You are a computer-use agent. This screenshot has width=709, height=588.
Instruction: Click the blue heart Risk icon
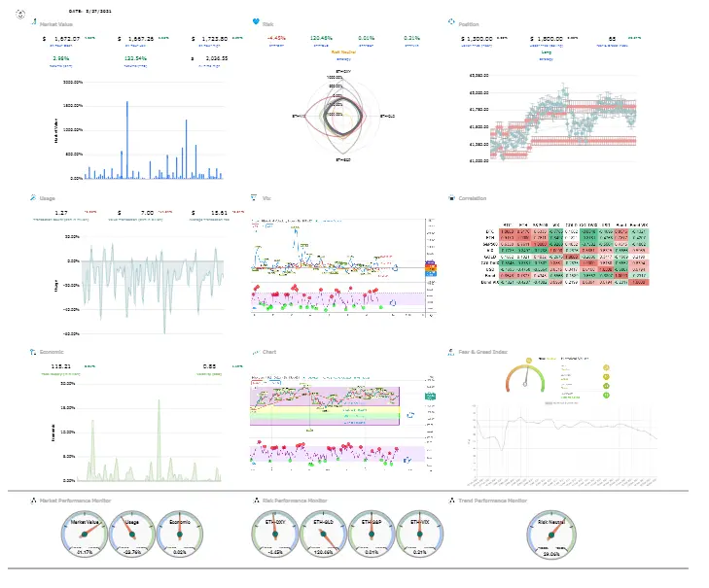pos(256,21)
